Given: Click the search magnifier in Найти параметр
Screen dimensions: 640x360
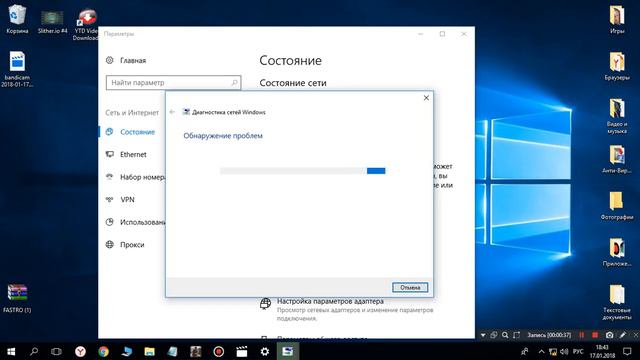Looking at the screenshot, I should tap(234, 82).
